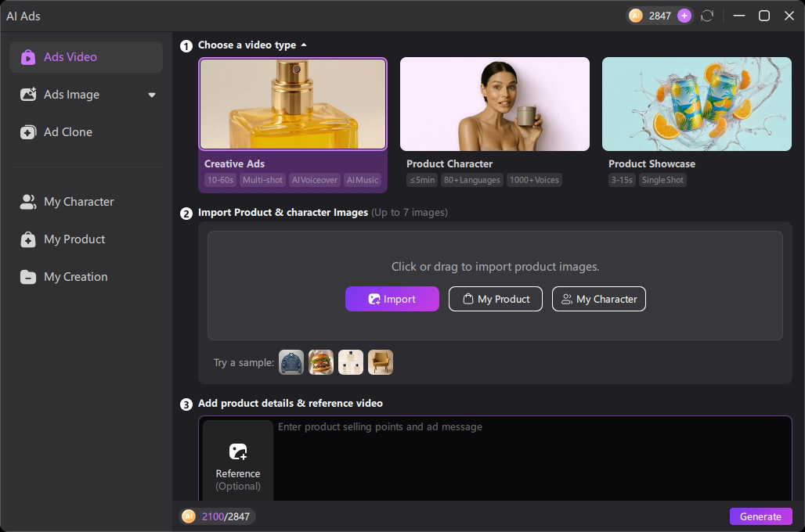The image size is (805, 532).
Task: Try the denim jacket sample image
Action: [x=291, y=362]
